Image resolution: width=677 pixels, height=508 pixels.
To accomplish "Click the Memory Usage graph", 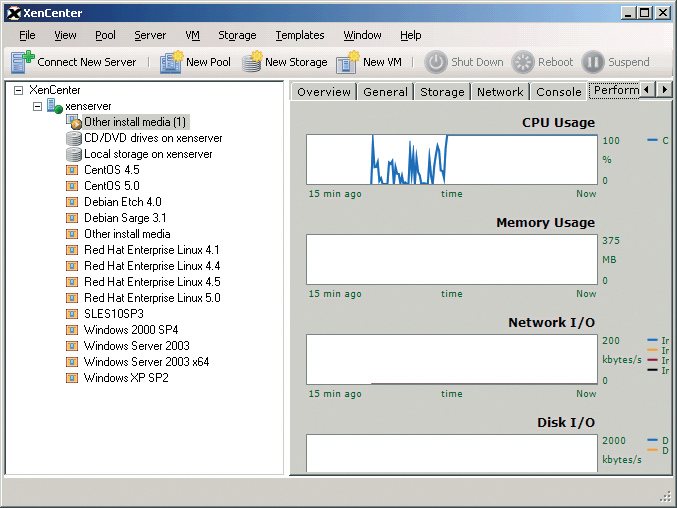I will (x=452, y=259).
